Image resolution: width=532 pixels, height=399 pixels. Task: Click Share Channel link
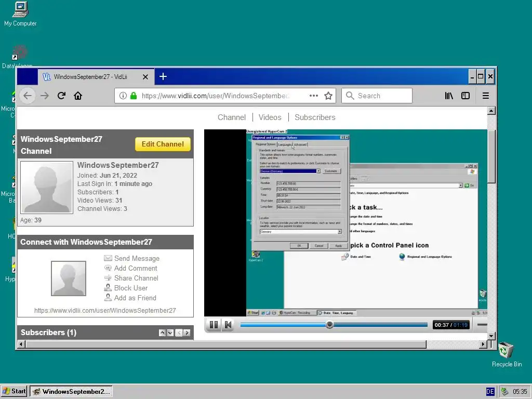136,278
